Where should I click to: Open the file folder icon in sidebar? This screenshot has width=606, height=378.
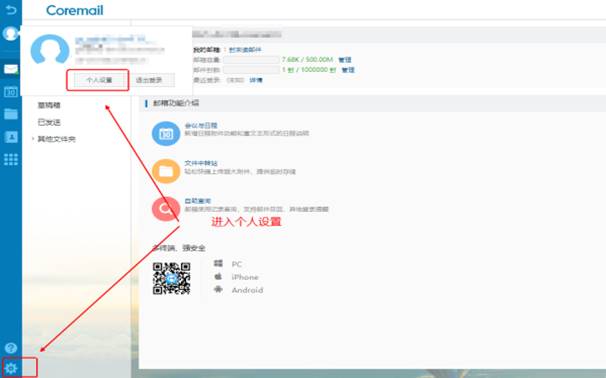11,114
